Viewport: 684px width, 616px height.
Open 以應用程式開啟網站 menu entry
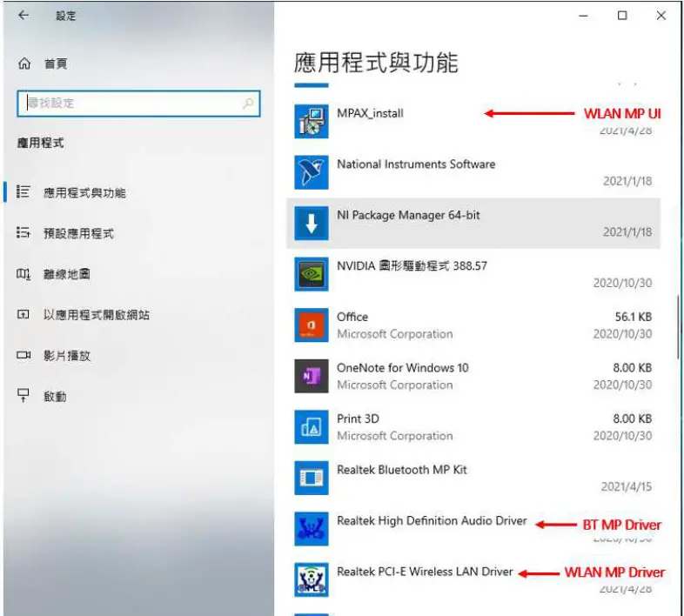pos(97,315)
